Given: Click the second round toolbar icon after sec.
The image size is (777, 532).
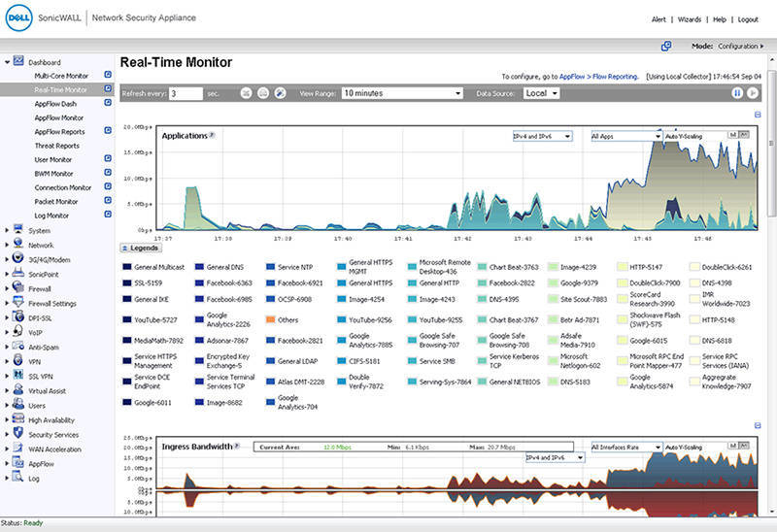Looking at the screenshot, I should tap(263, 93).
